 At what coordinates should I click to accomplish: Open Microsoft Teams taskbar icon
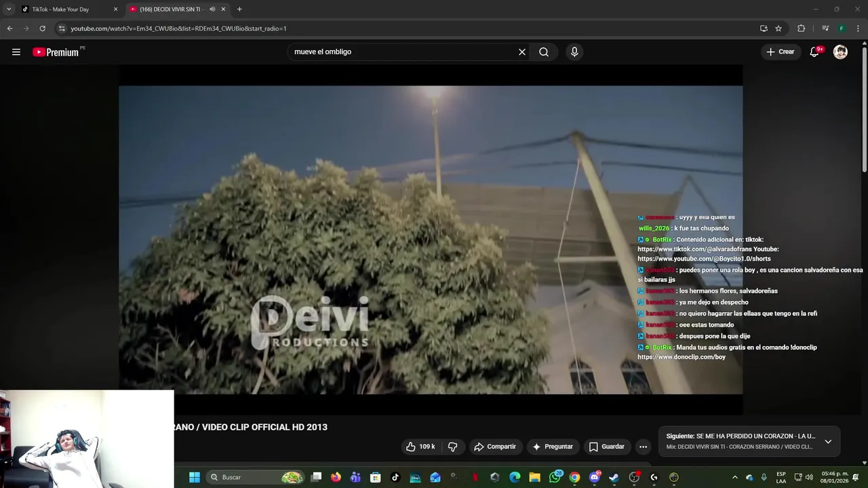coord(355,477)
